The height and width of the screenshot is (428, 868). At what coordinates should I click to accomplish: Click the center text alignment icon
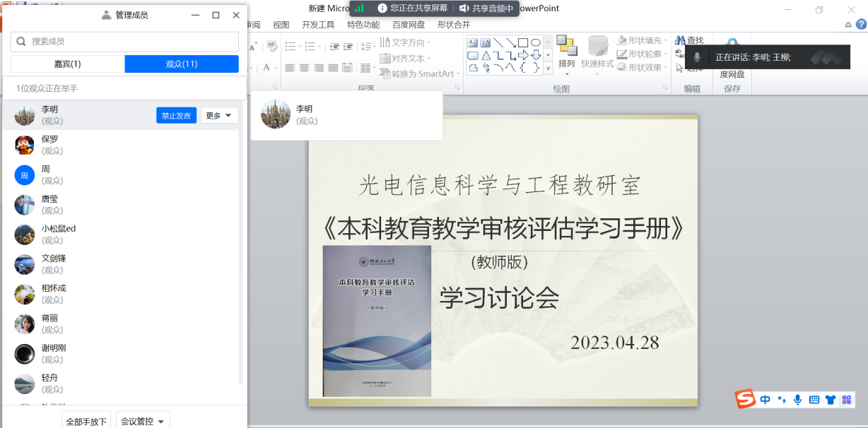(305, 68)
